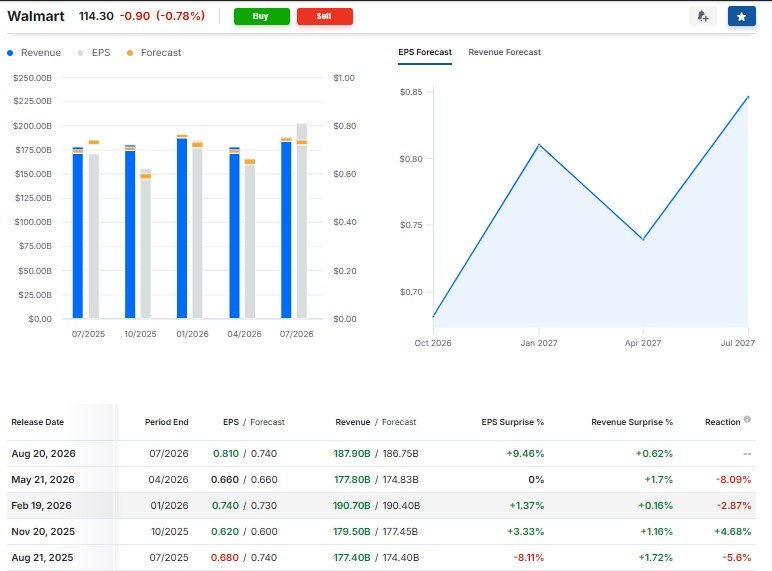Viewport: 772px width, 571px height.
Task: Select the Nov 20, 2025 row date
Action: click(x=43, y=532)
